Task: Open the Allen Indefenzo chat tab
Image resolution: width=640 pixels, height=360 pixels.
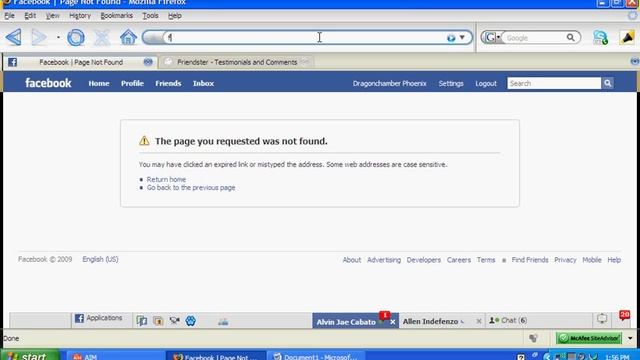Action: click(430, 322)
